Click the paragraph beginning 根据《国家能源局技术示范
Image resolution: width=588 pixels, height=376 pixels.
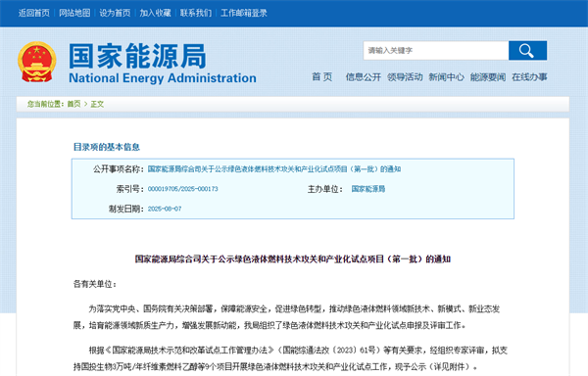290,358
